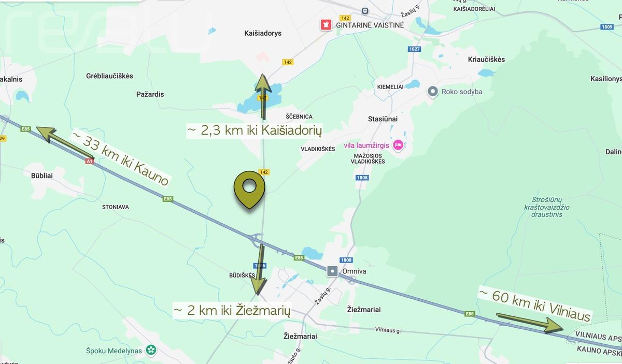Click the arrow pointing toward Žiežmariai
622x364 pixels.
[259, 269]
